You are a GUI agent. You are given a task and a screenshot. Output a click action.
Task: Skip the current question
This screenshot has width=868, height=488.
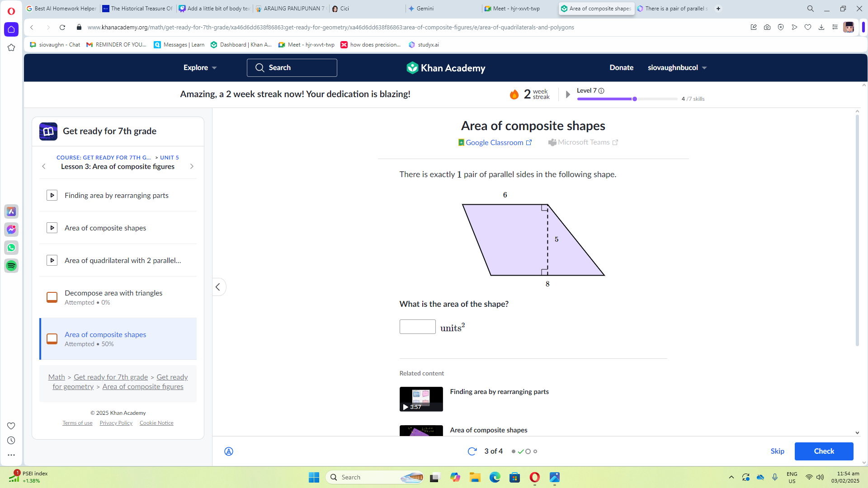click(777, 451)
